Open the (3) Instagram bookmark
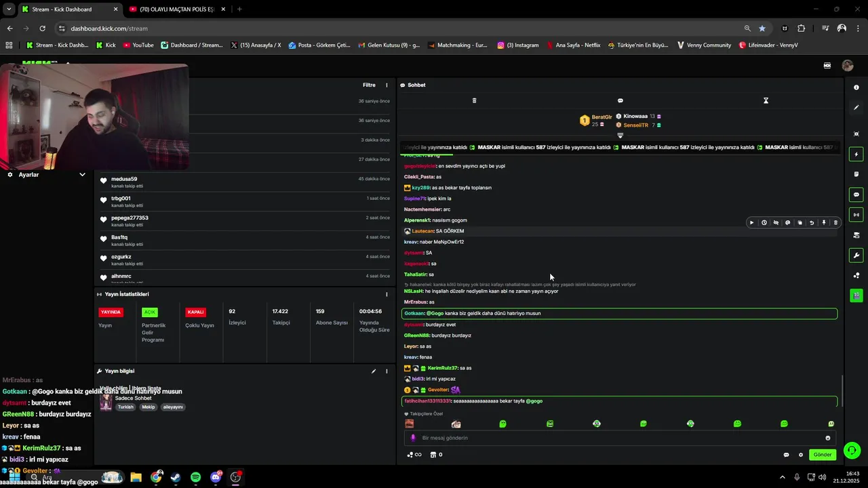This screenshot has width=868, height=488. click(x=518, y=45)
